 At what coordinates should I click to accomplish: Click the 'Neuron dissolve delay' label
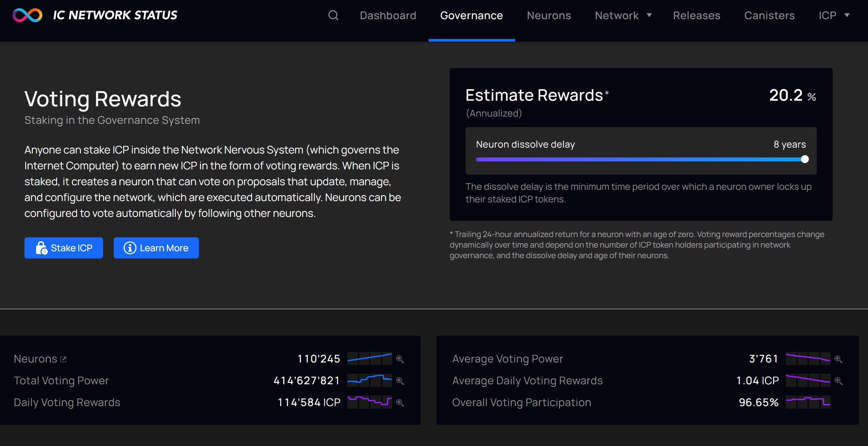point(525,144)
